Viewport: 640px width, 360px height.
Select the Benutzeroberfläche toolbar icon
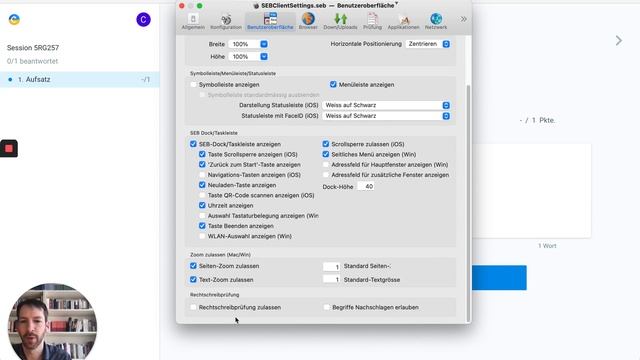[x=270, y=21]
